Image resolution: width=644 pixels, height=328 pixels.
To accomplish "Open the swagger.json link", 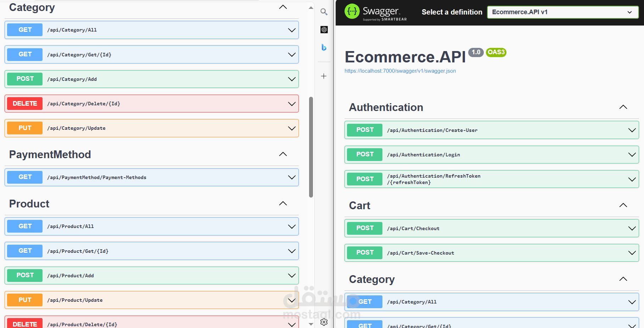I will (x=400, y=71).
